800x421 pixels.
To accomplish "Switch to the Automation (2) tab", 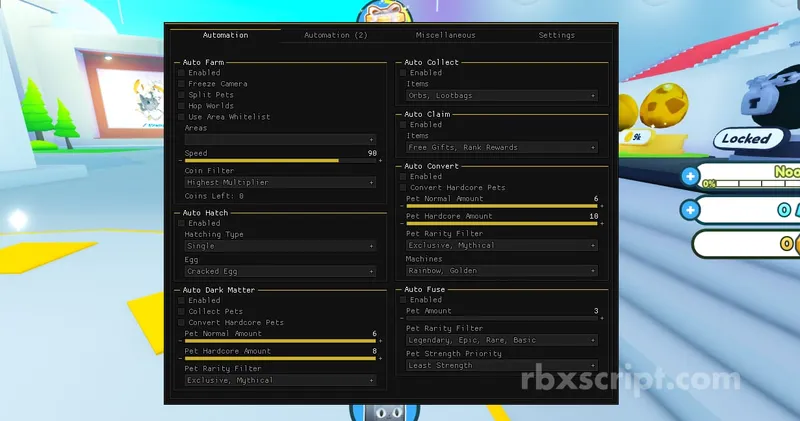I will click(x=336, y=35).
